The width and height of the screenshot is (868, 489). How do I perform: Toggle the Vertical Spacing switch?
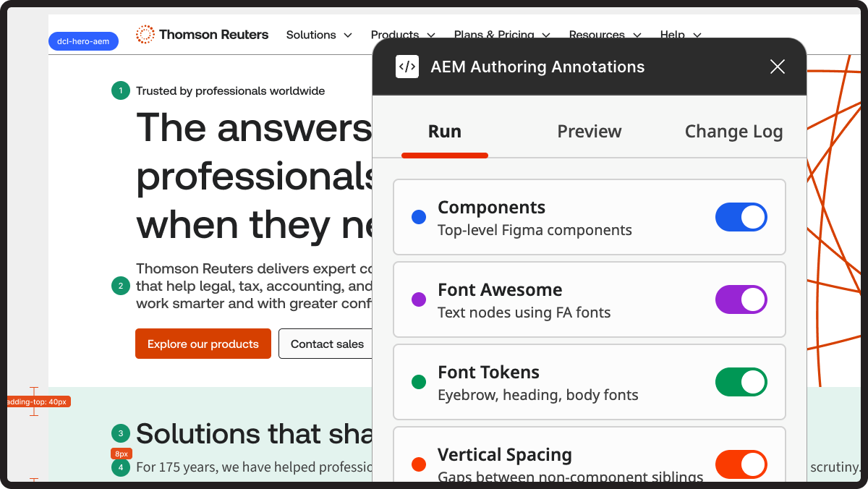click(741, 464)
